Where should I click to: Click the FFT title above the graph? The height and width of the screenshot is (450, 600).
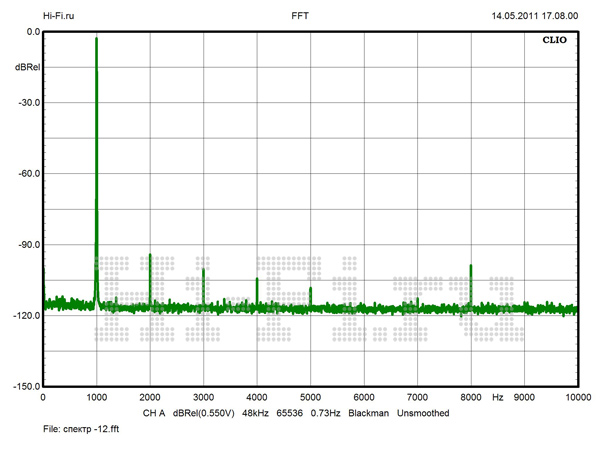click(x=299, y=16)
